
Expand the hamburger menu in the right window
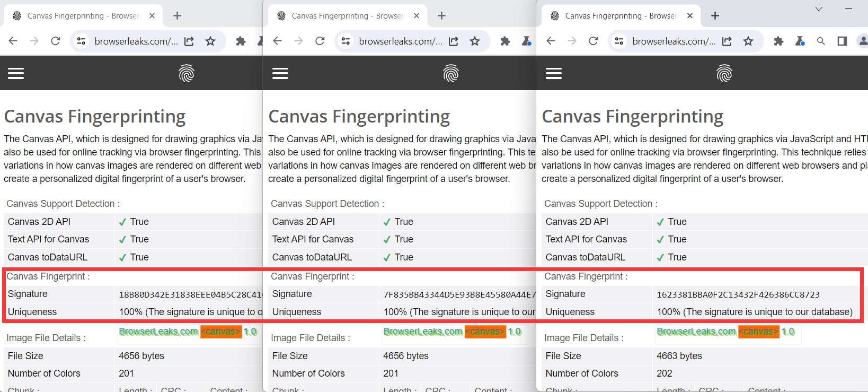click(x=553, y=73)
